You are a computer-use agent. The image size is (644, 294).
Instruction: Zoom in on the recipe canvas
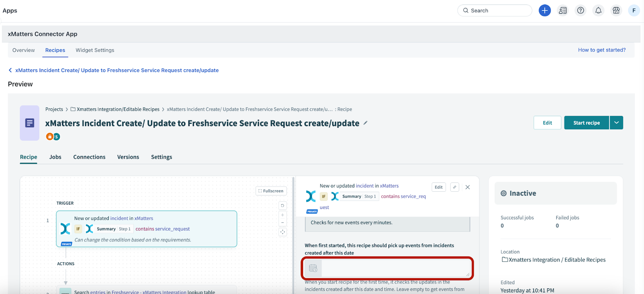(283, 215)
